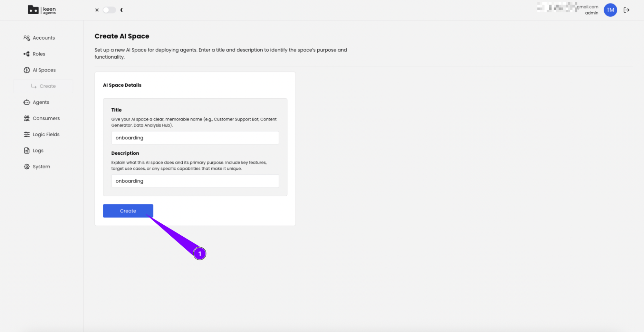
Task: Click the logout icon
Action: tap(626, 10)
